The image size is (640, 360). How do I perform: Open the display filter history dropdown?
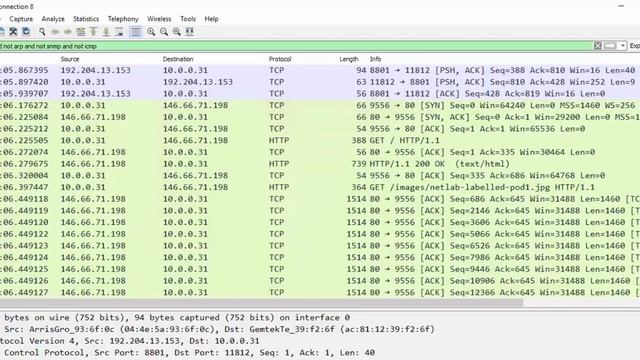point(622,46)
